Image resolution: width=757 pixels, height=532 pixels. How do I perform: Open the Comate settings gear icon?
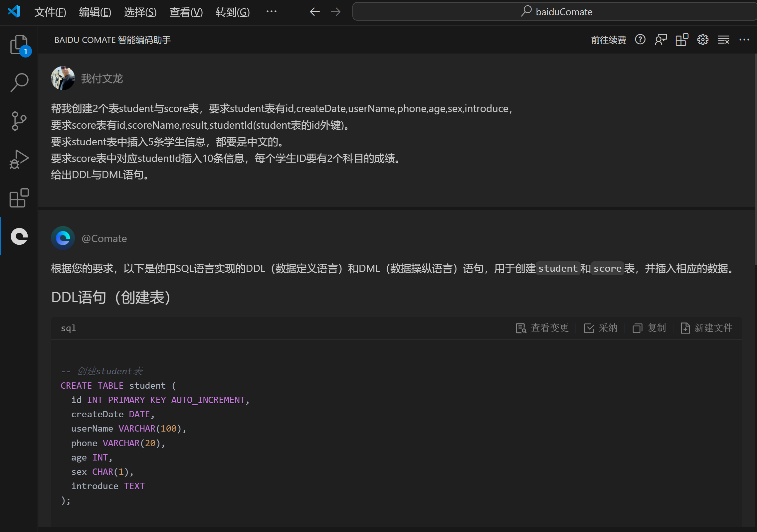pos(702,40)
